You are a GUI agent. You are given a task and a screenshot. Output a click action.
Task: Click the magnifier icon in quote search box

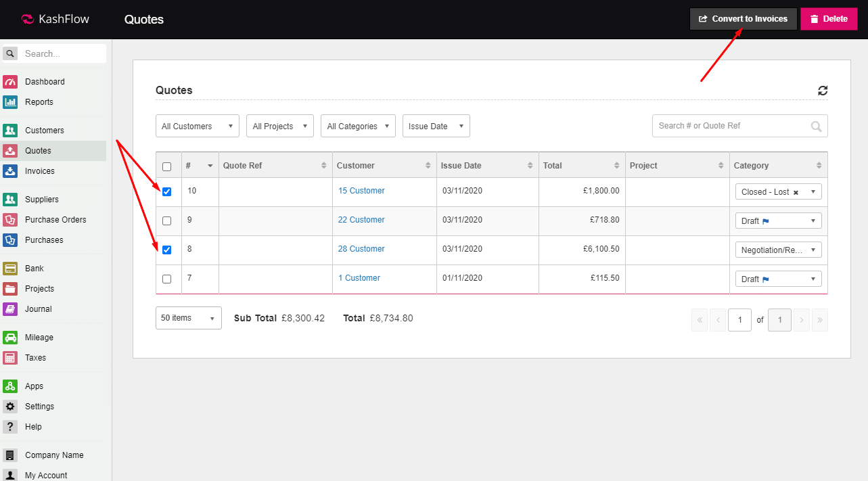[x=817, y=126]
